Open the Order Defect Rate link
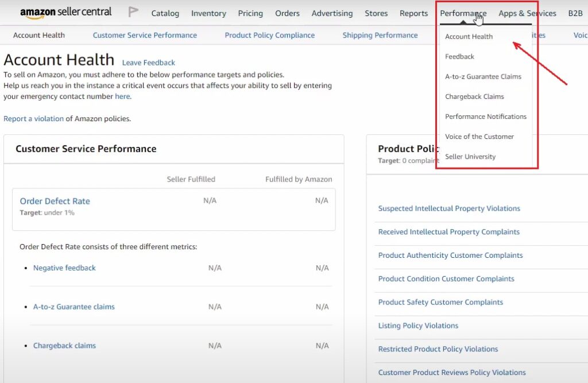The width and height of the screenshot is (588, 383). click(55, 201)
